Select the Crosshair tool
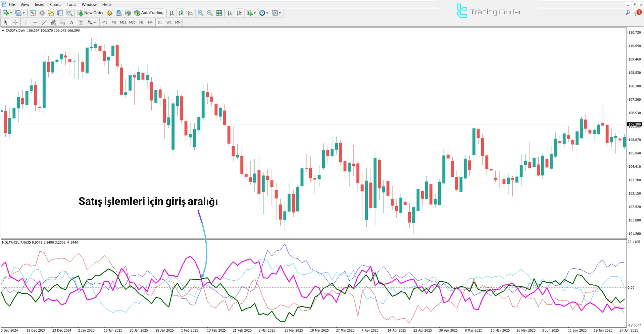Screen dimensions: 644x334 pos(15,22)
